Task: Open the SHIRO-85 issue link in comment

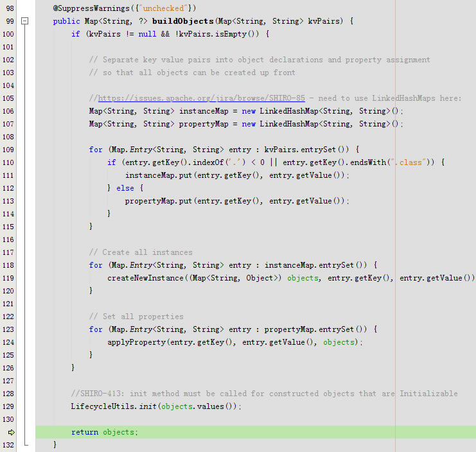Action: pyautogui.click(x=201, y=98)
